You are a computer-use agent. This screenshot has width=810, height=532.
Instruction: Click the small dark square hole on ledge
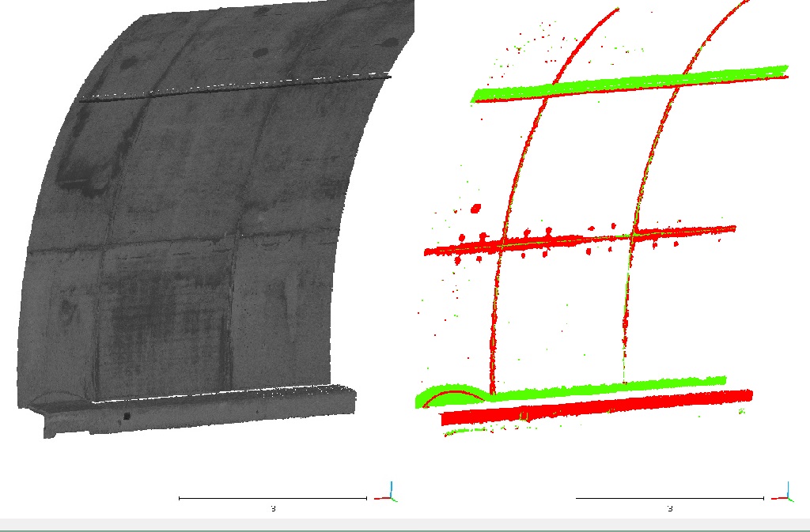[x=127, y=415]
